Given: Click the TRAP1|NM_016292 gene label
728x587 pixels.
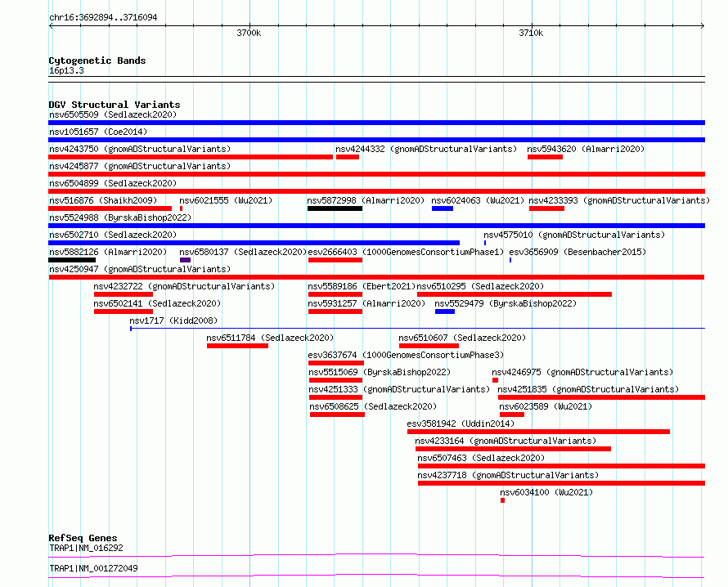Looking at the screenshot, I should click(86, 548).
